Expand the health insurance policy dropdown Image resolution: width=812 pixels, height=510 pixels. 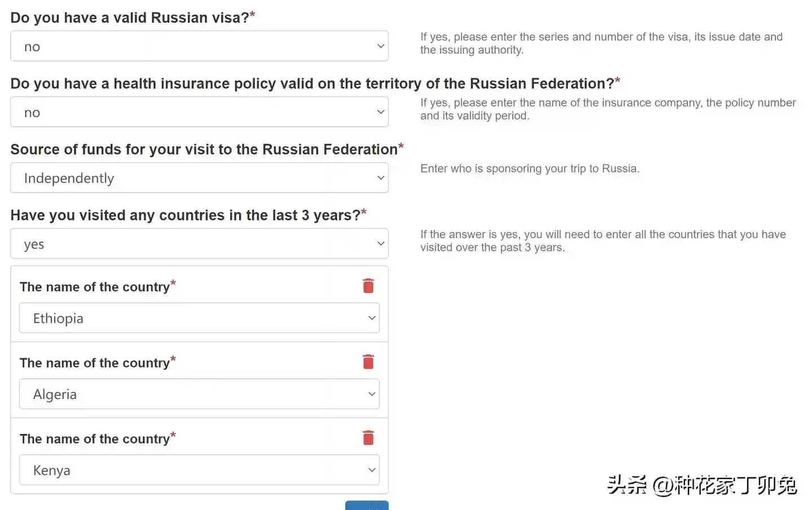coord(199,112)
